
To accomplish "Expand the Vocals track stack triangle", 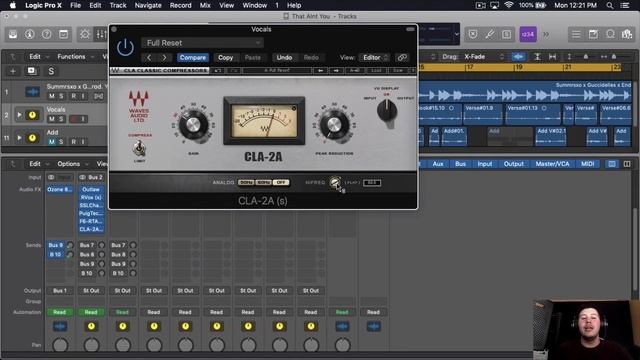I will [19, 115].
